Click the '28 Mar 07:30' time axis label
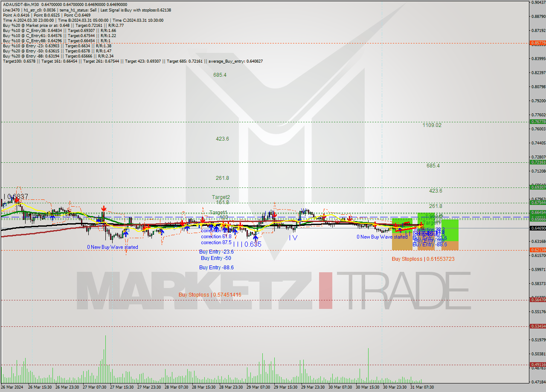Viewport: 546px width, 392px height. point(176,387)
